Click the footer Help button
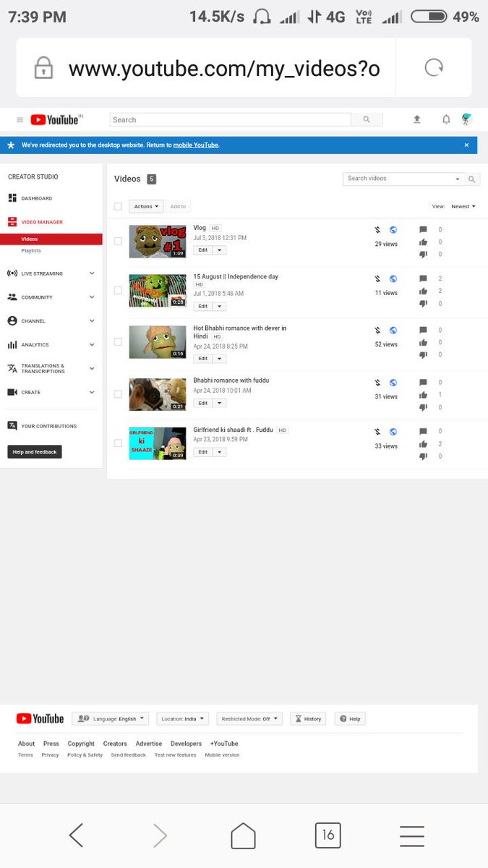 349,719
